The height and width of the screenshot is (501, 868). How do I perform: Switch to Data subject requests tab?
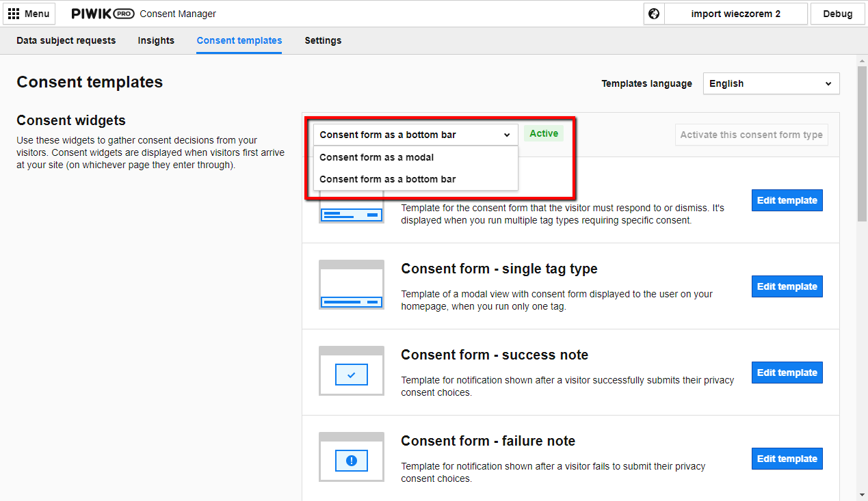tap(66, 40)
